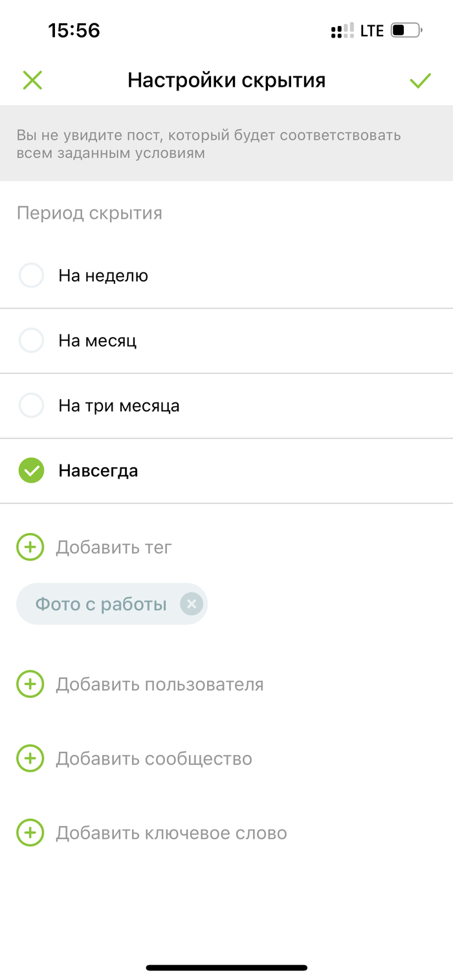This screenshot has width=453, height=980.
Task: Tap the "Добавить пользователя" text label
Action: click(x=159, y=684)
